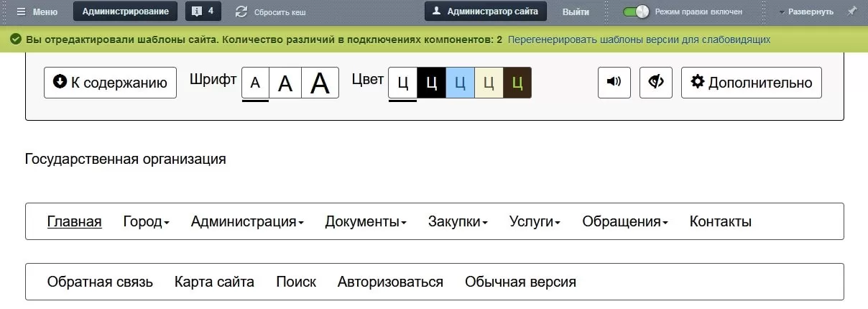
Task: Choose the blue color scheme Ц
Action: (460, 83)
